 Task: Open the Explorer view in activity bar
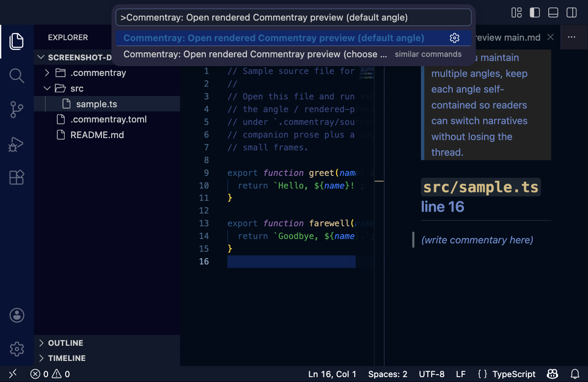tap(17, 41)
